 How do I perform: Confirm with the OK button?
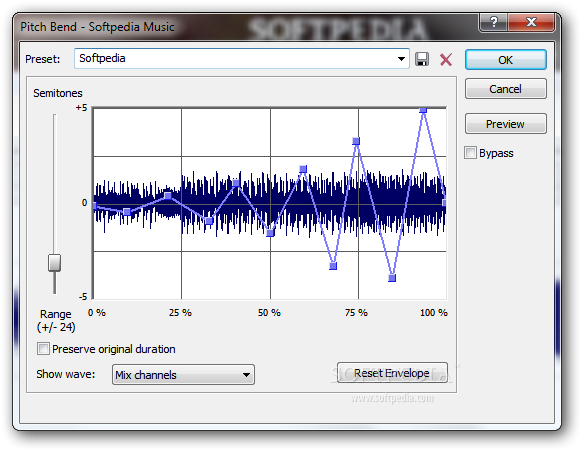(x=506, y=60)
